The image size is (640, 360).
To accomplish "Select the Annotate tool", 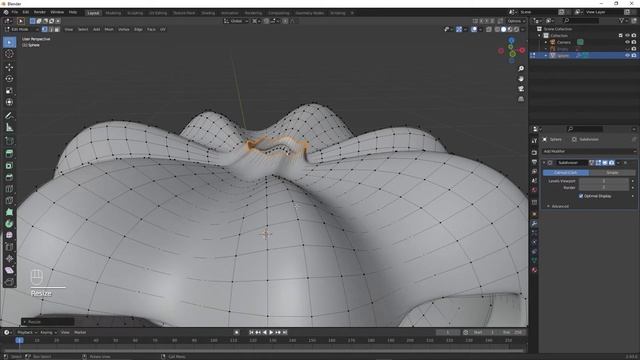I will point(9,116).
